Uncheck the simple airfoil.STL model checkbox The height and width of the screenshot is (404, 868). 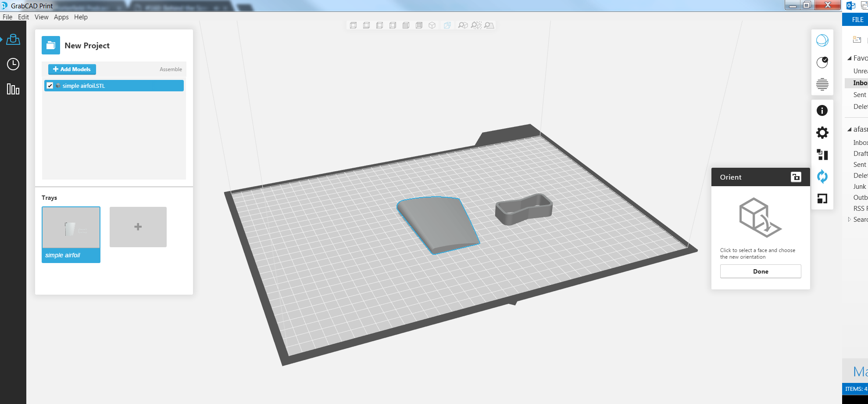(50, 86)
